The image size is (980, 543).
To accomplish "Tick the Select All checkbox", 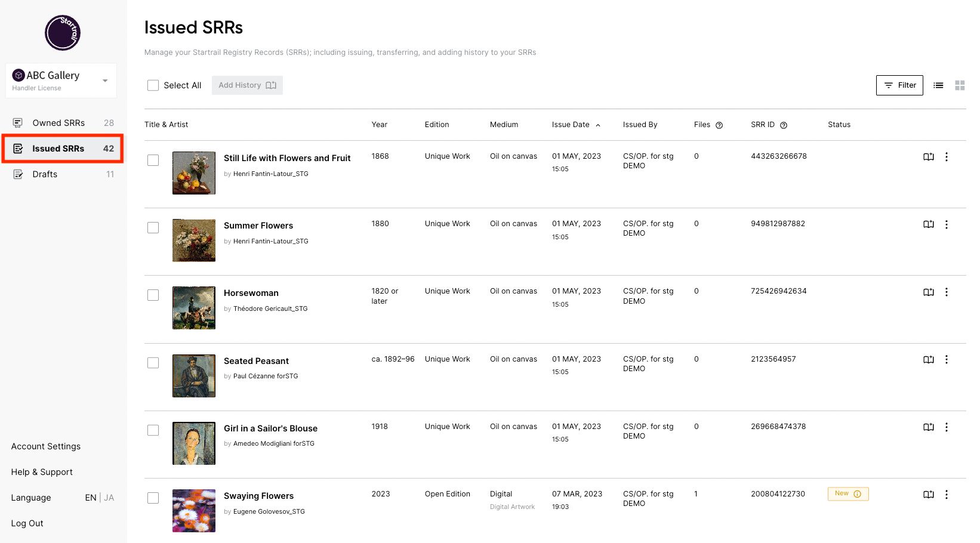I will 153,85.
